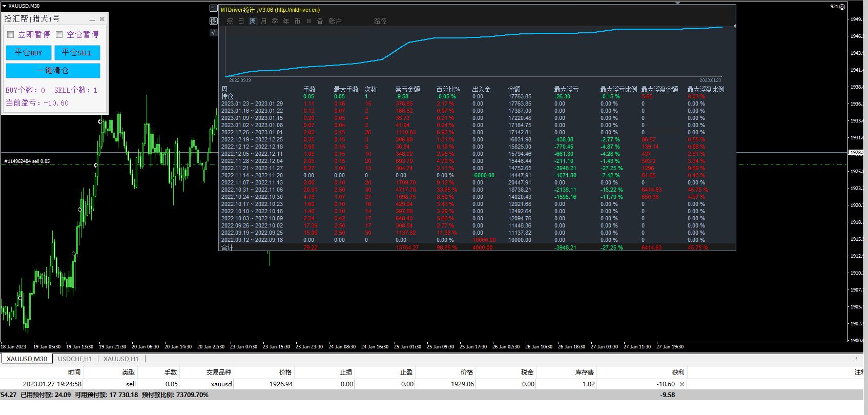Minimize the 猎犬1号 control panel
868x415 pixels.
tap(92, 19)
